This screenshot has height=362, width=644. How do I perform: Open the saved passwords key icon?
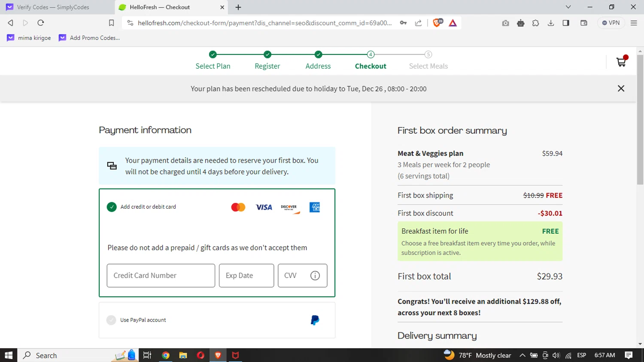click(x=403, y=23)
